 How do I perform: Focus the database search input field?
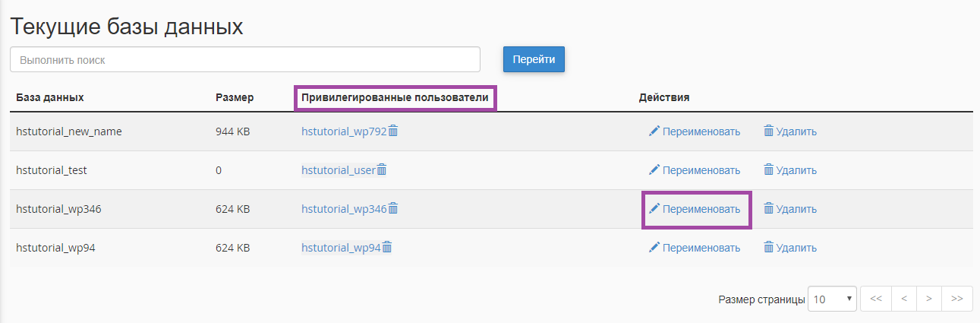[245, 59]
